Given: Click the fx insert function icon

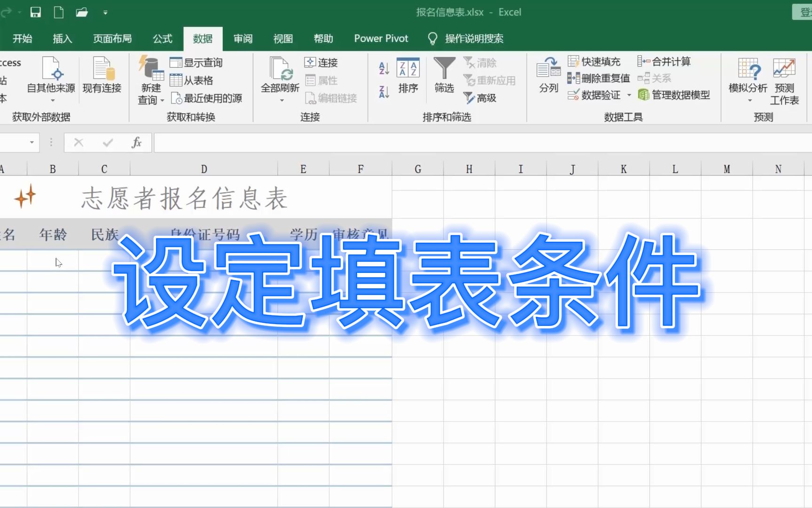Looking at the screenshot, I should pyautogui.click(x=136, y=143).
